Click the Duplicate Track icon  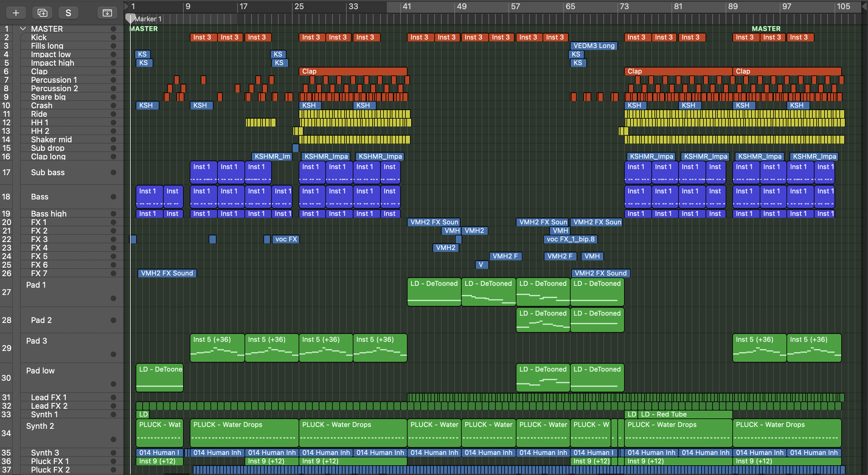(43, 13)
